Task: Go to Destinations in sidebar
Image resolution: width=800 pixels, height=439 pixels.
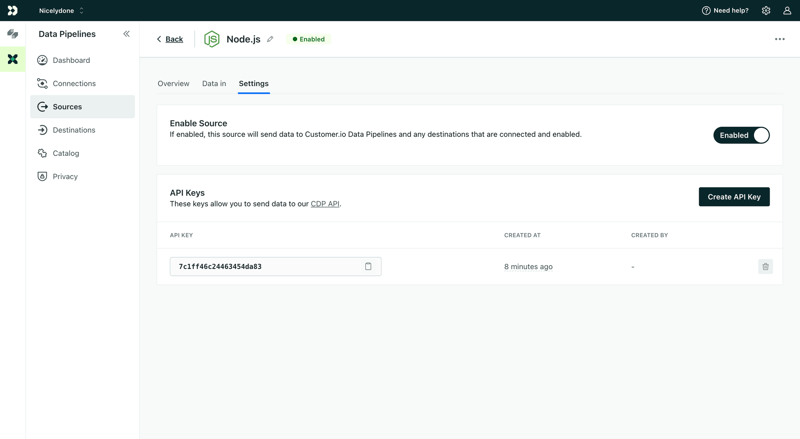Action: (82, 130)
